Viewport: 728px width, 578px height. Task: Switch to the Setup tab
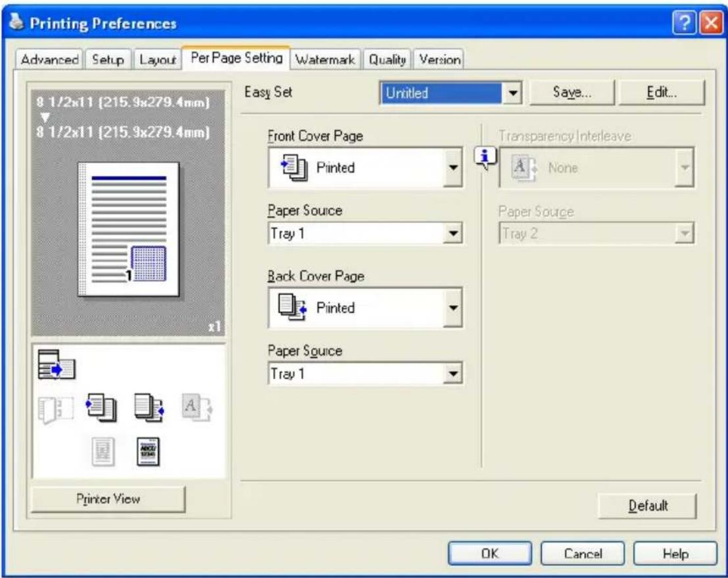click(108, 59)
